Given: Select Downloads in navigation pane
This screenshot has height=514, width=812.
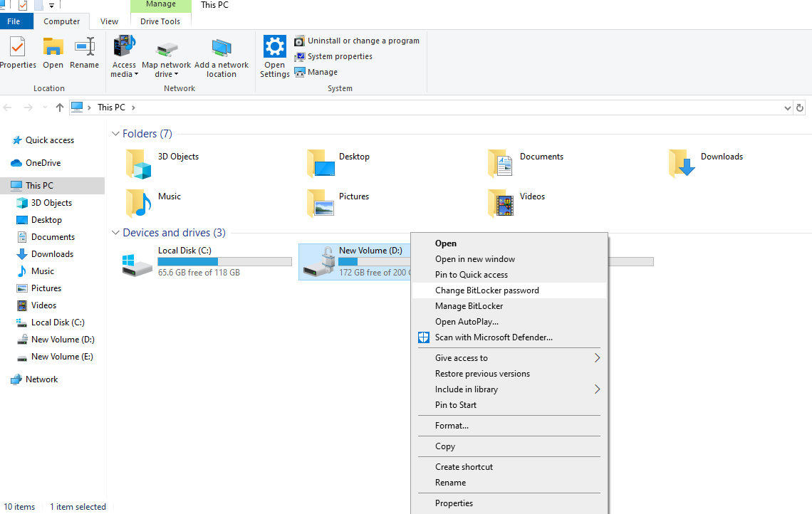Looking at the screenshot, I should pyautogui.click(x=52, y=254).
